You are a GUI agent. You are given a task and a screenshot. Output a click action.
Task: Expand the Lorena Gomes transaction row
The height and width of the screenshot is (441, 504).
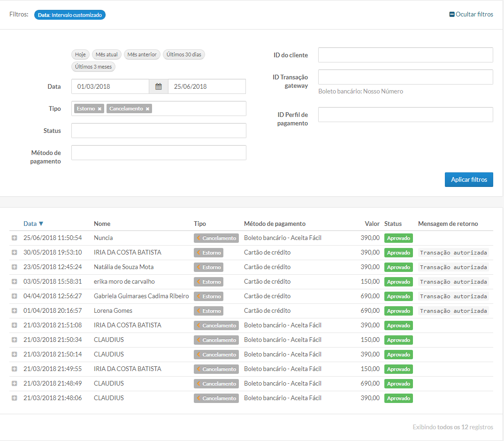click(x=14, y=311)
